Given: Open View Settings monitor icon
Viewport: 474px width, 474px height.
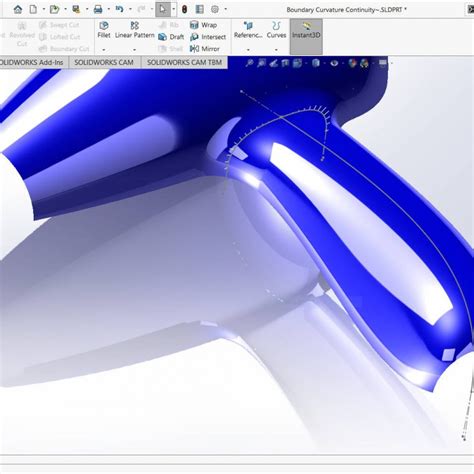Looking at the screenshot, I should coord(383,62).
